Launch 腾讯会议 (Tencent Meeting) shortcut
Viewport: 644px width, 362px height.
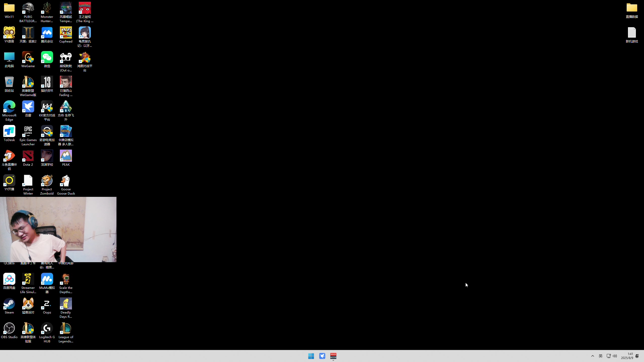[47, 35]
